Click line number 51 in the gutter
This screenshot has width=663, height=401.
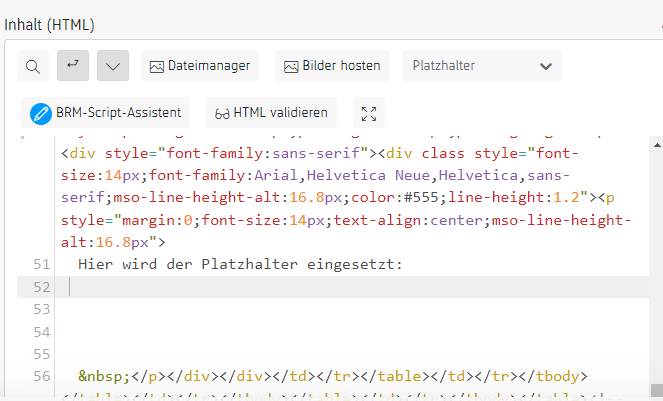[x=40, y=264]
